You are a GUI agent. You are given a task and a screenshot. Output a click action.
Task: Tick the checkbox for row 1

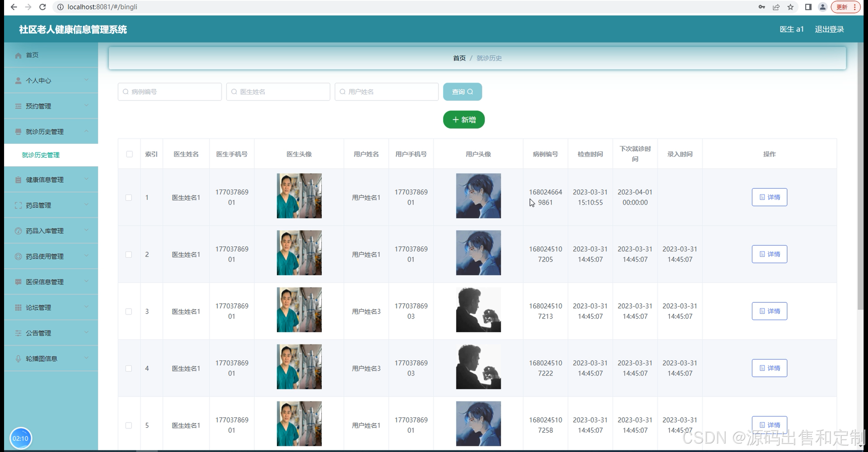129,197
